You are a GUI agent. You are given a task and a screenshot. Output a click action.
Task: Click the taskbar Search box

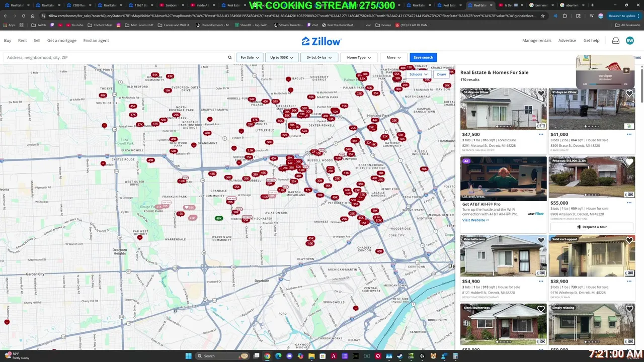pos(222,356)
